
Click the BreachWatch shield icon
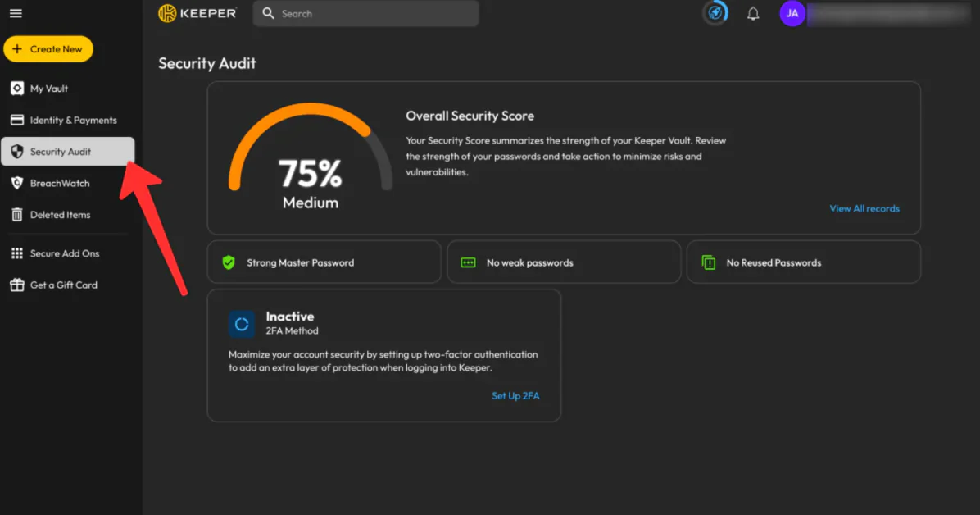point(17,183)
